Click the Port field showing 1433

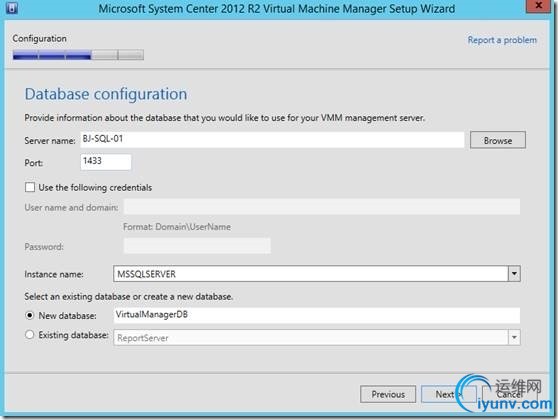coord(106,162)
